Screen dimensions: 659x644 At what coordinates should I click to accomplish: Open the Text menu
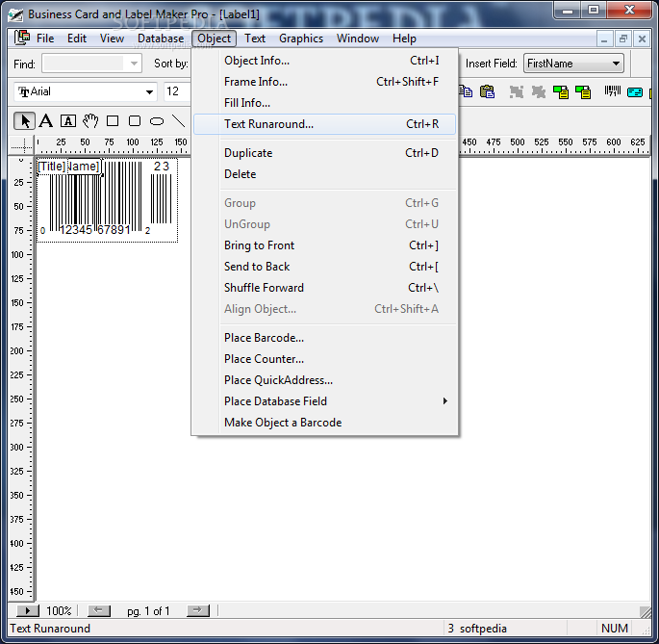tap(255, 39)
